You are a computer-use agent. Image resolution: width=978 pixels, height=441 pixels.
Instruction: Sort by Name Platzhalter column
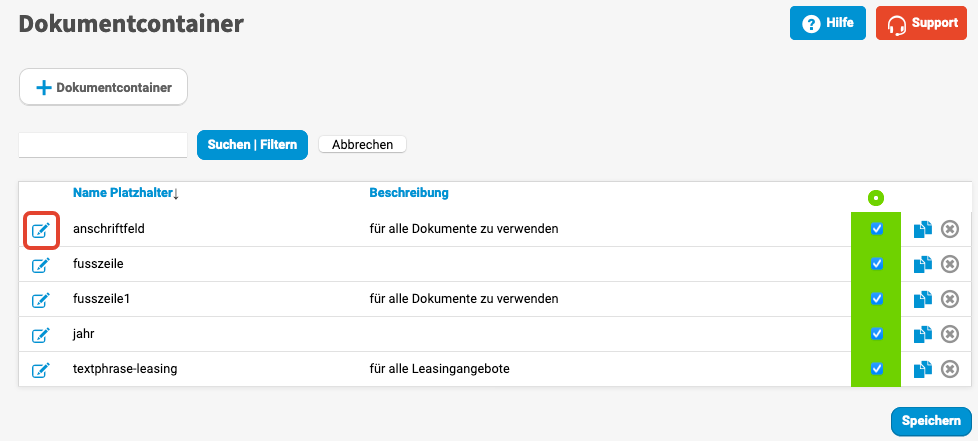(122, 193)
